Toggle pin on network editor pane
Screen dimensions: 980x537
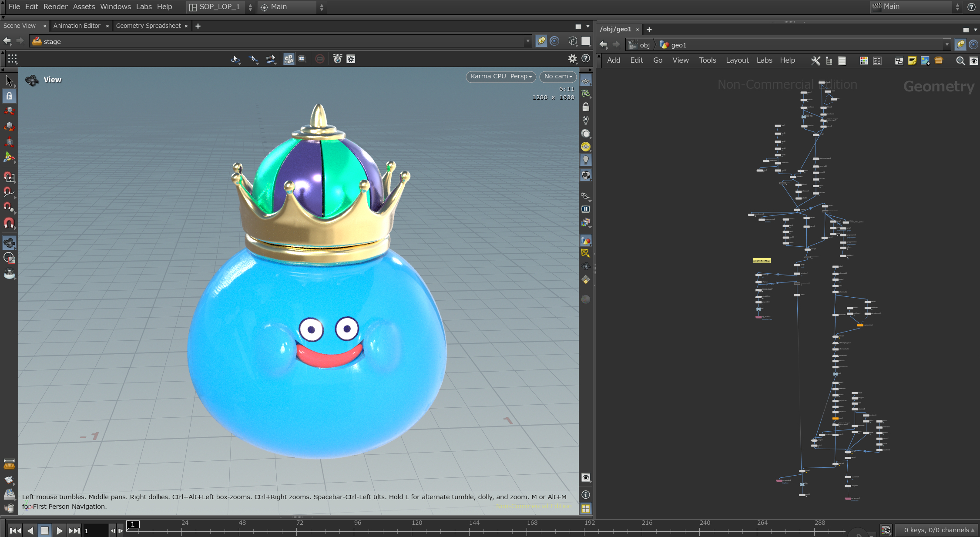[960, 44]
